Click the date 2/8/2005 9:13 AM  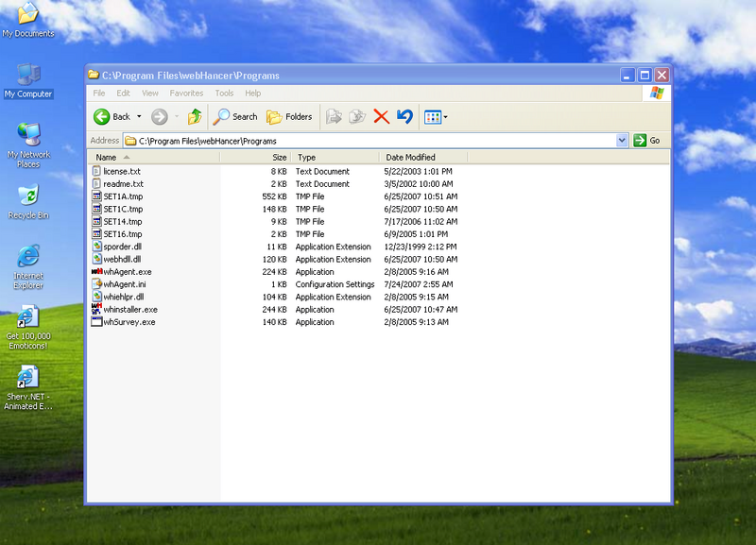tap(416, 321)
